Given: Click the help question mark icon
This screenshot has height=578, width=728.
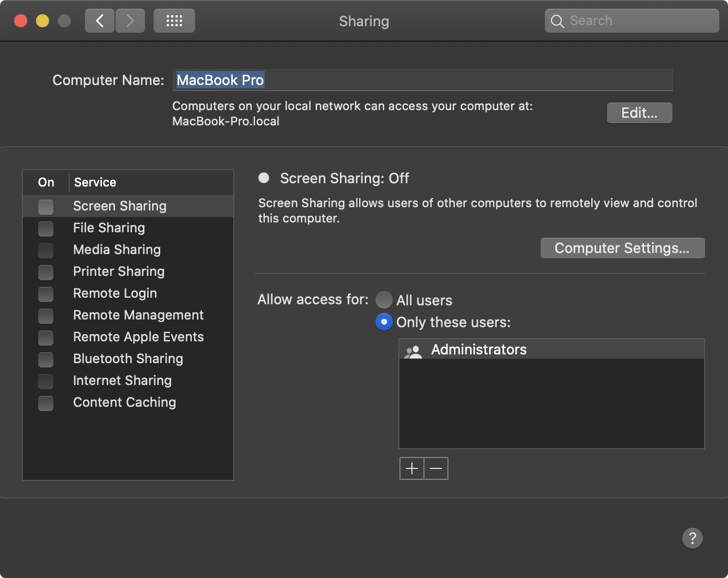Looking at the screenshot, I should 693,538.
